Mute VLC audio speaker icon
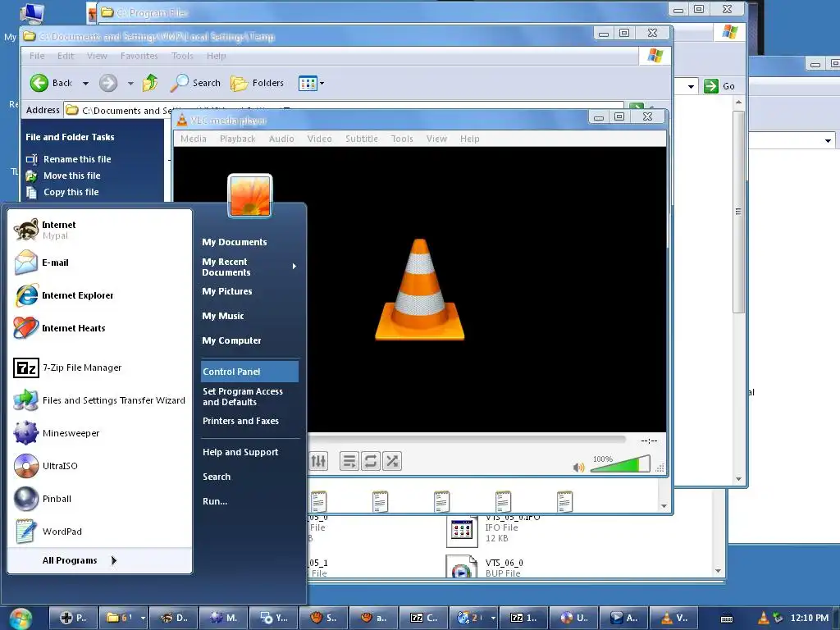Screen dimensions: 840x630 point(578,467)
